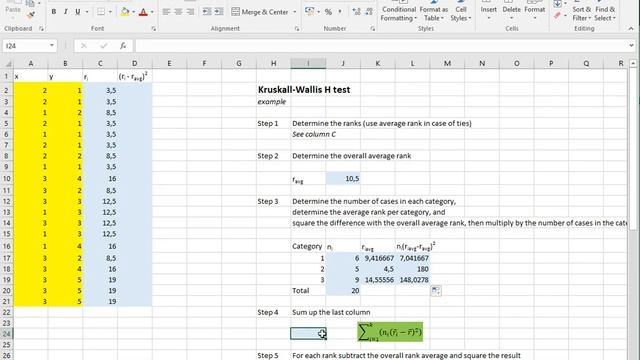
Task: Click the Paste button
Action: (13, 9)
